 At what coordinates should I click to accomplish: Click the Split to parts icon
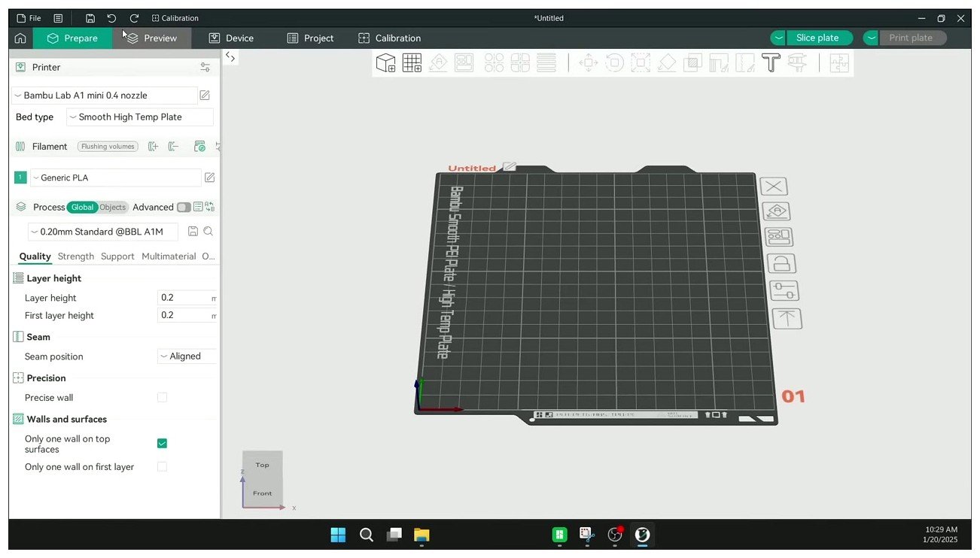520,63
